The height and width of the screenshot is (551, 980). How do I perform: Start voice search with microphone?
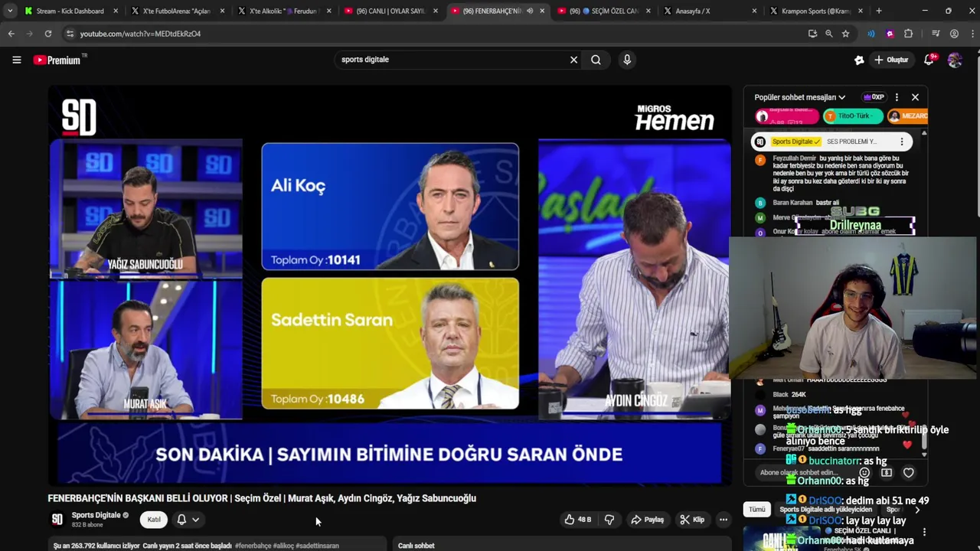(x=627, y=60)
